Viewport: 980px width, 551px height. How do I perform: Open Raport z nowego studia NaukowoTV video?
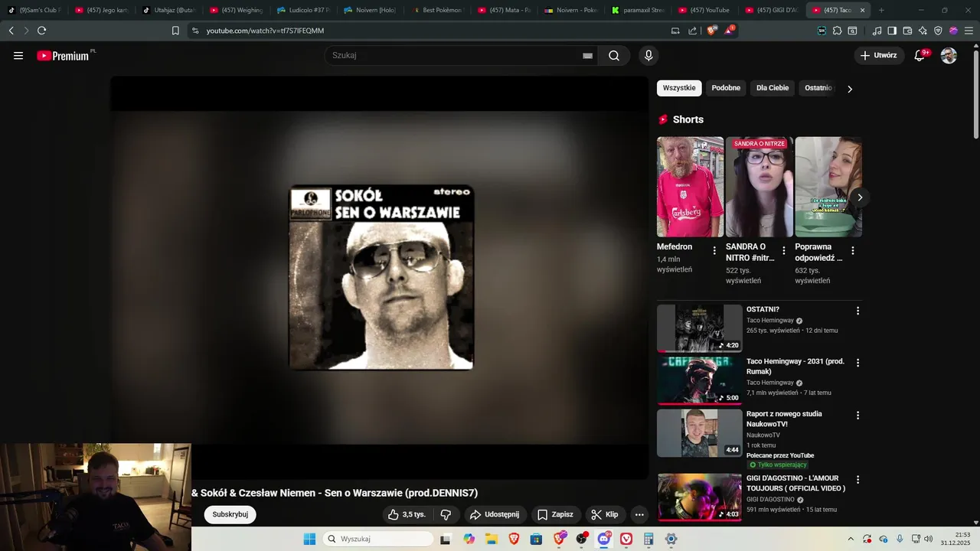[700, 433]
